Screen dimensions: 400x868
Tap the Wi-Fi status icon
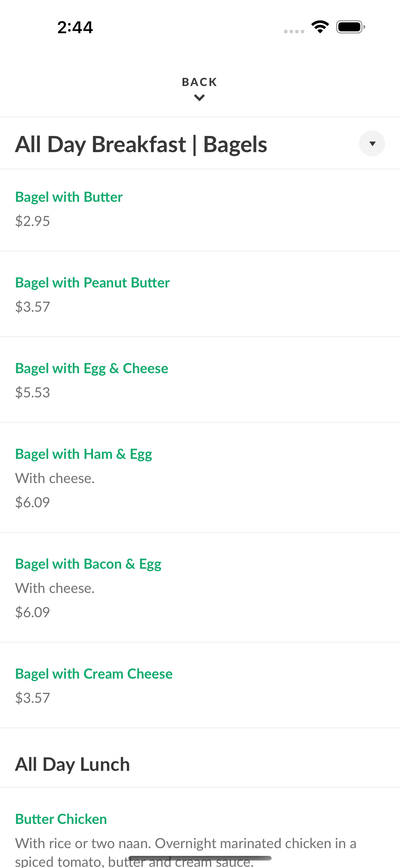click(320, 27)
